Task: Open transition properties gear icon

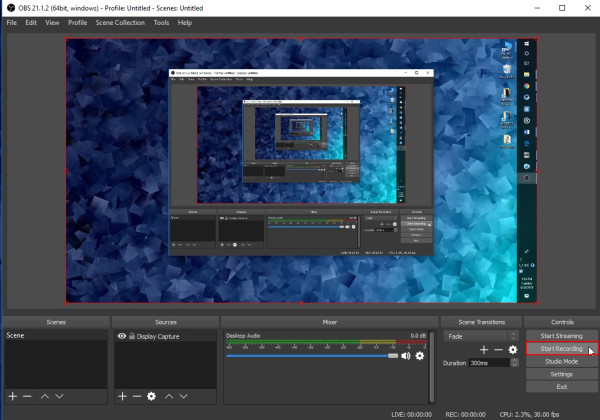Action: point(513,350)
